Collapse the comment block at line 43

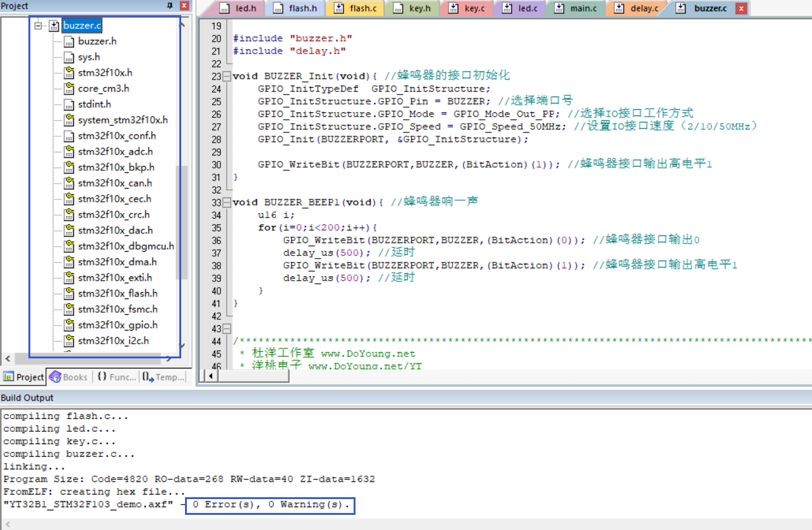click(227, 329)
